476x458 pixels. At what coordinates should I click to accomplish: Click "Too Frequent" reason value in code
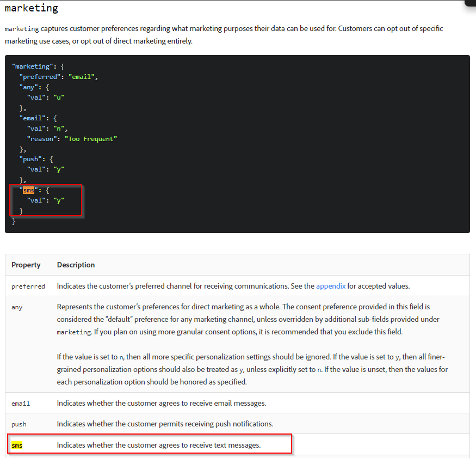click(x=91, y=139)
